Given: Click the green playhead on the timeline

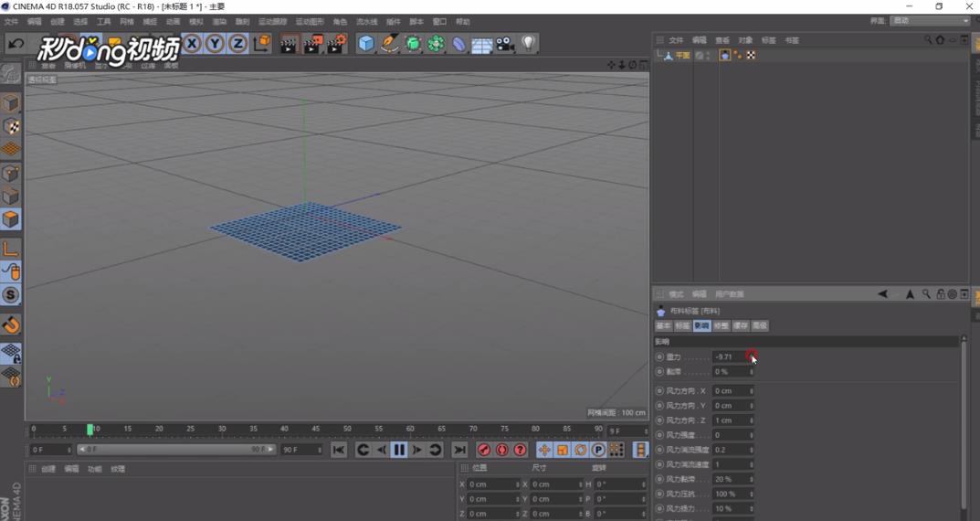Looking at the screenshot, I should [90, 429].
